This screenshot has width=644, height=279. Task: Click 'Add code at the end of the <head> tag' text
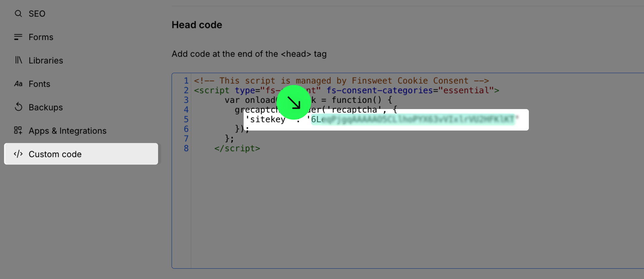point(249,54)
